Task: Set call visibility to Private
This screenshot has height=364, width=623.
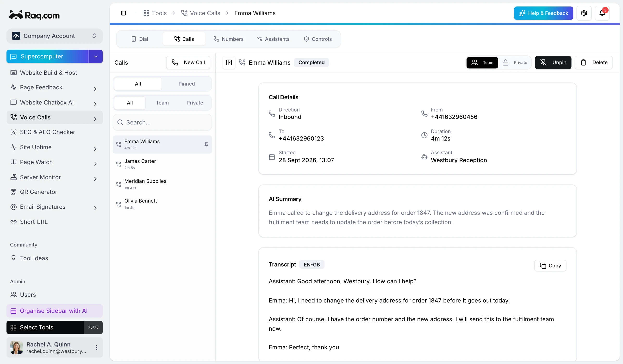Action: [x=515, y=62]
